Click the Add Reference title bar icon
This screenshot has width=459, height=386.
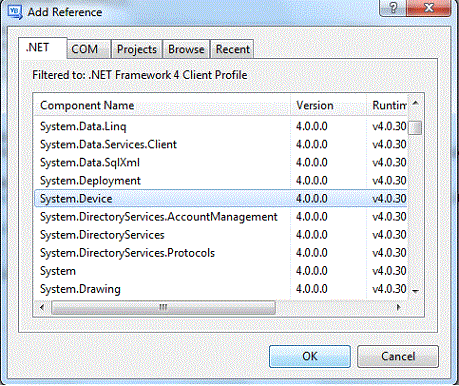tap(15, 12)
